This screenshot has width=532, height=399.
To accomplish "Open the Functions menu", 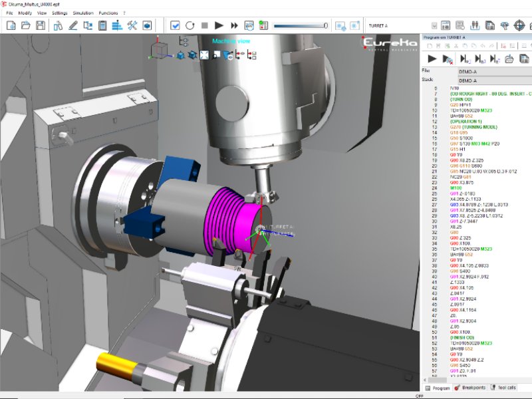I will (x=108, y=13).
